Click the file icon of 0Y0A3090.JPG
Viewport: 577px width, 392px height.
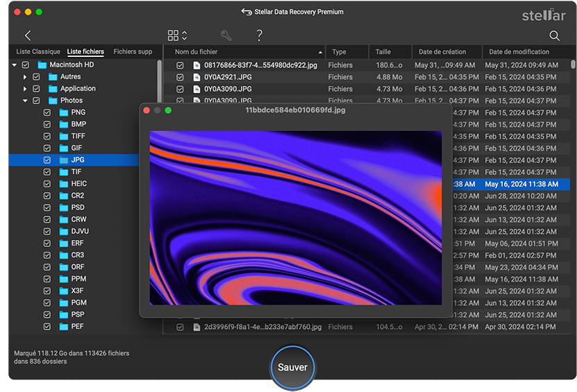(197, 89)
